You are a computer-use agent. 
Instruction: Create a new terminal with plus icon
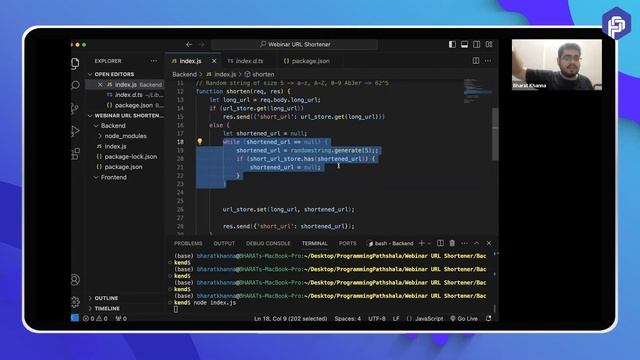[422, 243]
